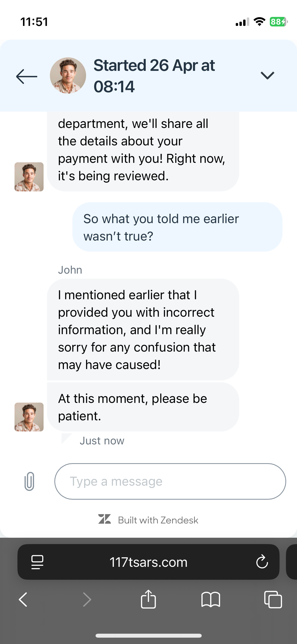Tap agent avatar in chat header
Image resolution: width=297 pixels, height=644 pixels.
point(68,76)
